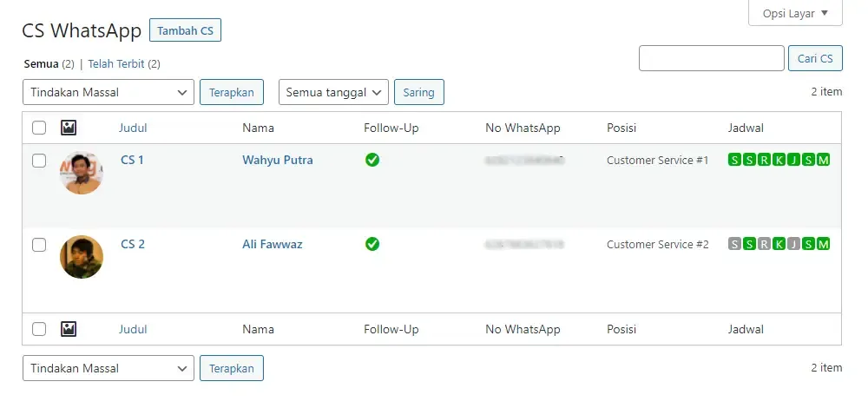Open Wahyu Putra's avatar thumbnail

82,173
